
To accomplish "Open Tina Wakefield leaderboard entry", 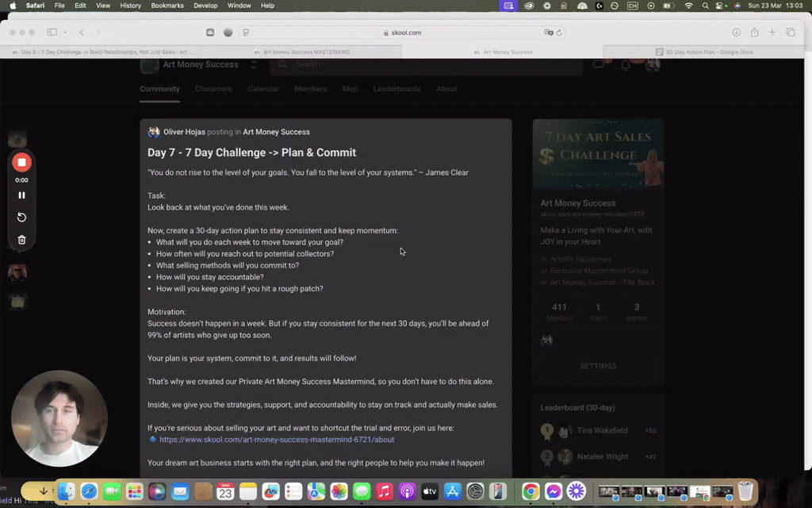I will tap(602, 430).
